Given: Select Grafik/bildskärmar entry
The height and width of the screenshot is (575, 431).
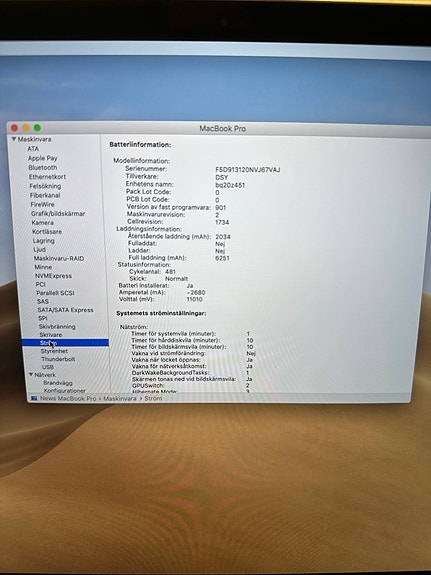Looking at the screenshot, I should pyautogui.click(x=58, y=213).
